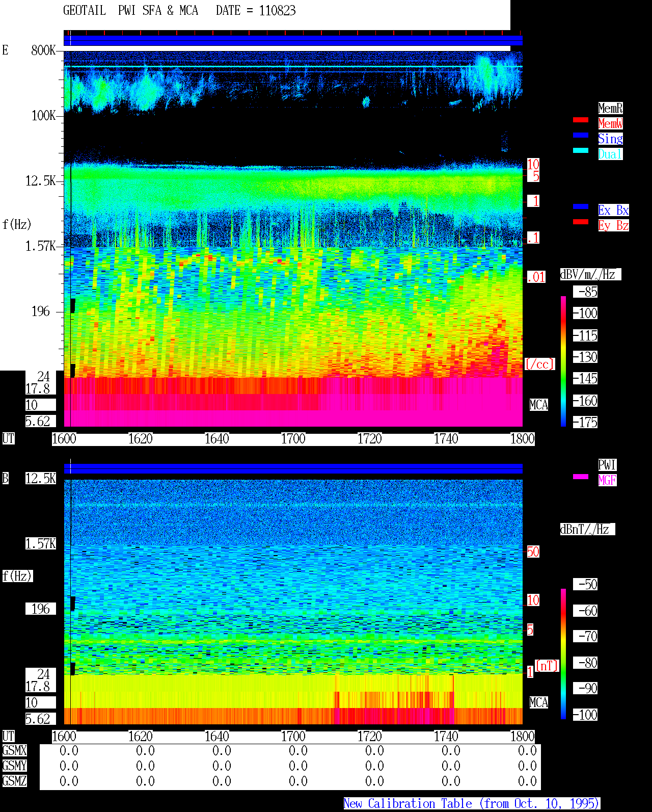Click the 1640 UT tick under magnetic spectrogram
Screen dimensions: 652x812
(x=217, y=737)
